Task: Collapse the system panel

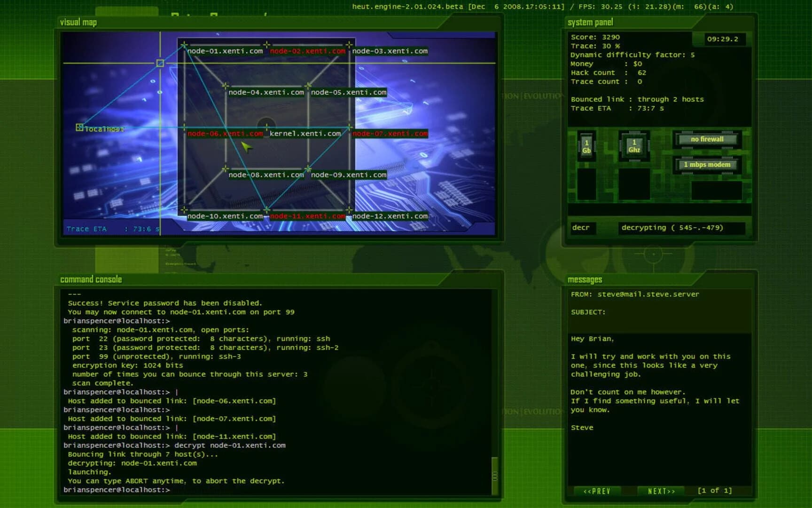Action: click(x=590, y=22)
